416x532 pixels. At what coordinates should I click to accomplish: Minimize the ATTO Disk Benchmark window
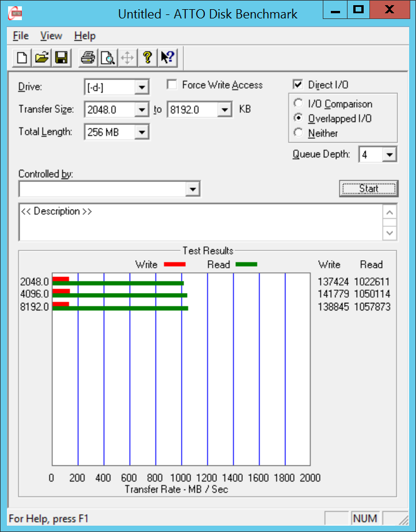click(335, 9)
